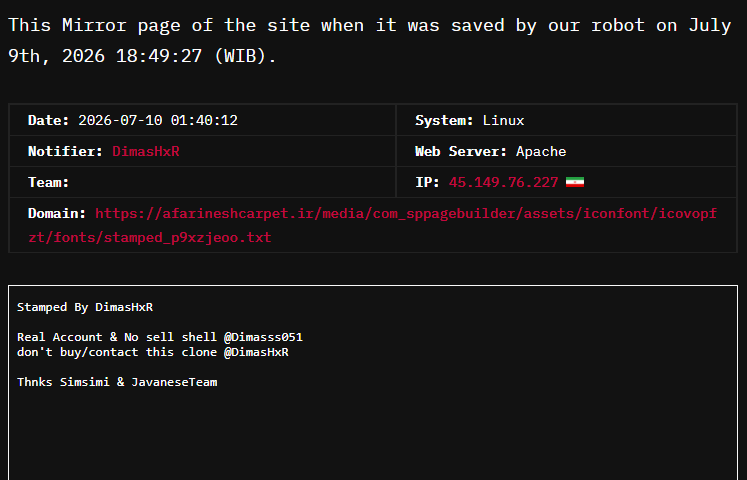Click the @Dimasss051 handle in mirror content
747x480 pixels.
(x=263, y=337)
